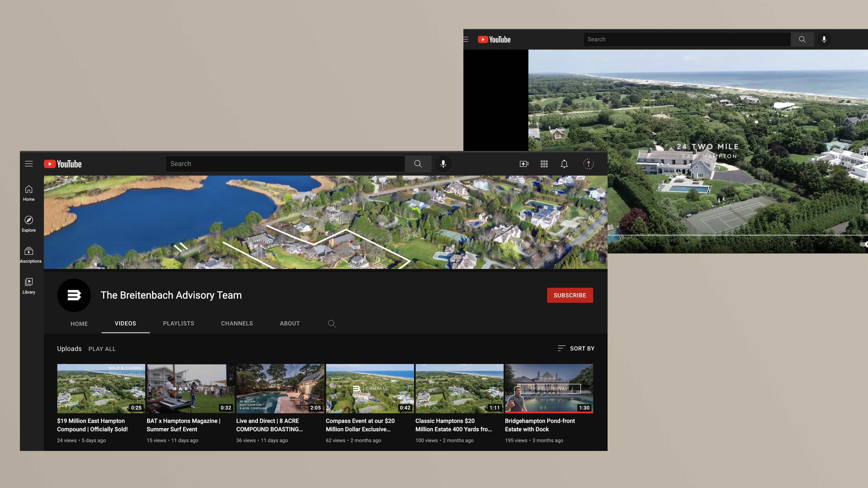Open the Uploads heading link
Image resolution: width=868 pixels, height=488 pixels.
pos(69,349)
